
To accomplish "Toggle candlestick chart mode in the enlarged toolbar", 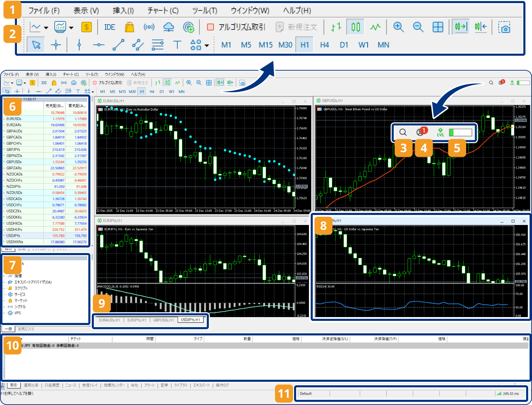I will pyautogui.click(x=356, y=27).
